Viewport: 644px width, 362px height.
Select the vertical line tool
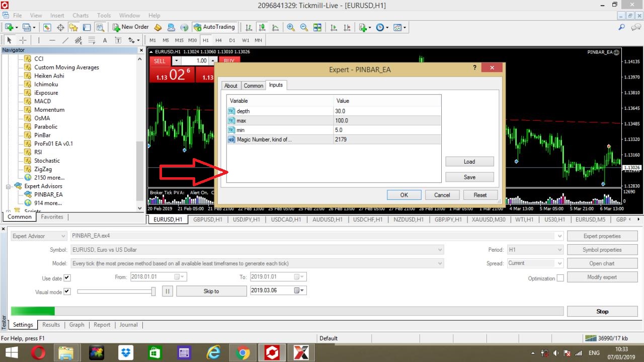[x=38, y=40]
